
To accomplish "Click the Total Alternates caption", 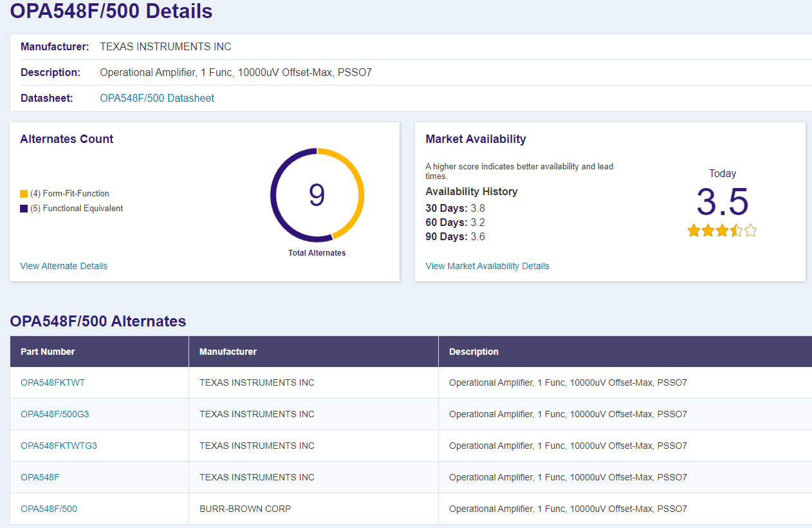I will coord(317,253).
